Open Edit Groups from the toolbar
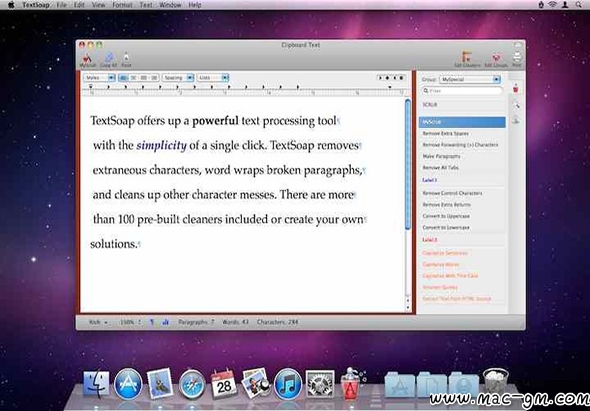Screen dimensions: 590x411 click(x=496, y=59)
